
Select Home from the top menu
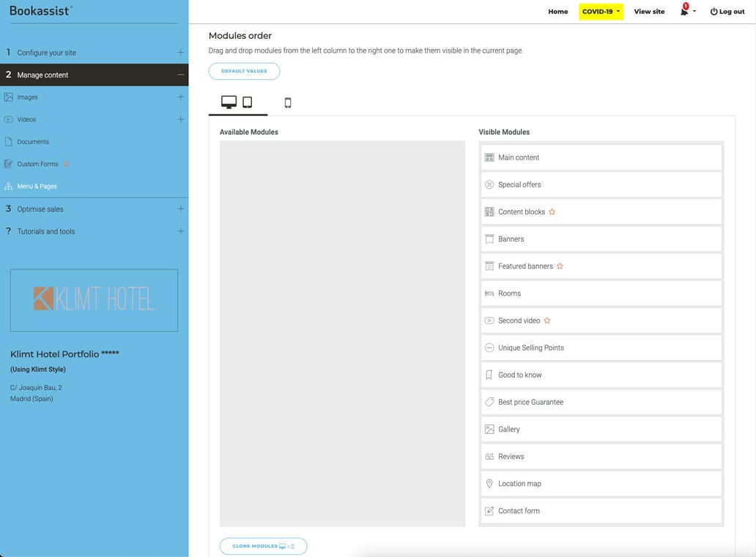[x=557, y=12]
